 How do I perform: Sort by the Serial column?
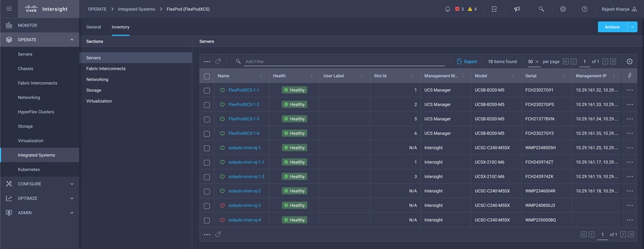pos(564,76)
